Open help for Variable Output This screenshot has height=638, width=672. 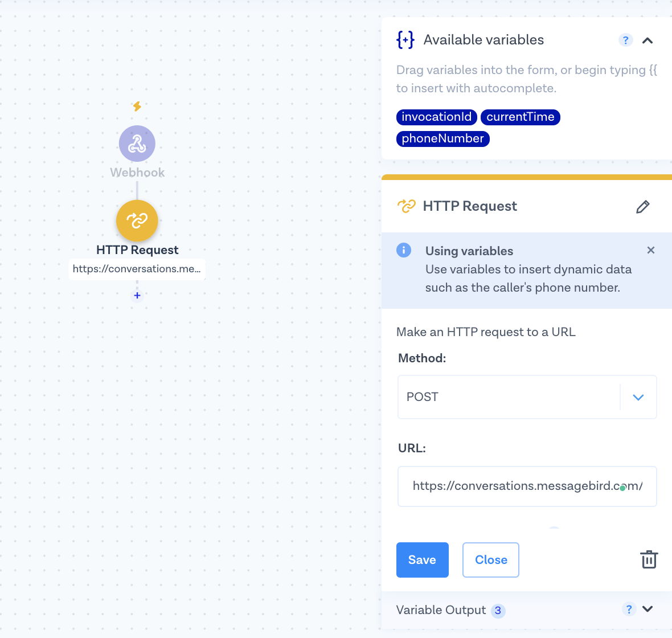tap(629, 609)
